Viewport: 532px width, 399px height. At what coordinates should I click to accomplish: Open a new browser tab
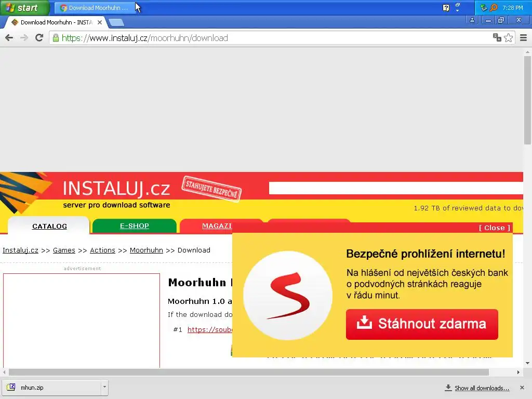(x=116, y=22)
